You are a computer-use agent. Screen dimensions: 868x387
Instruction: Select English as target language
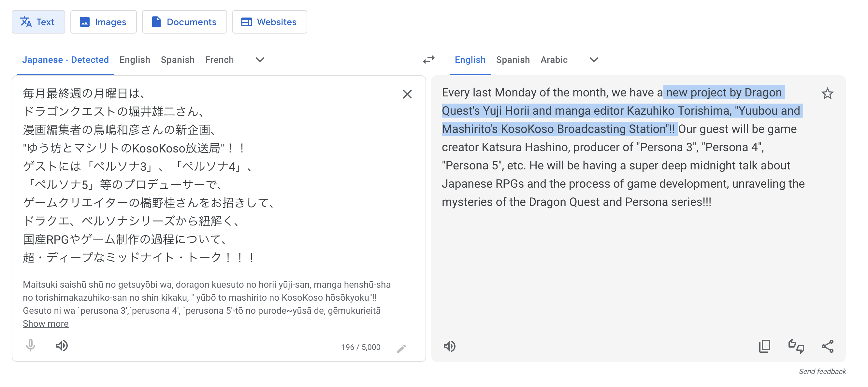(x=470, y=60)
